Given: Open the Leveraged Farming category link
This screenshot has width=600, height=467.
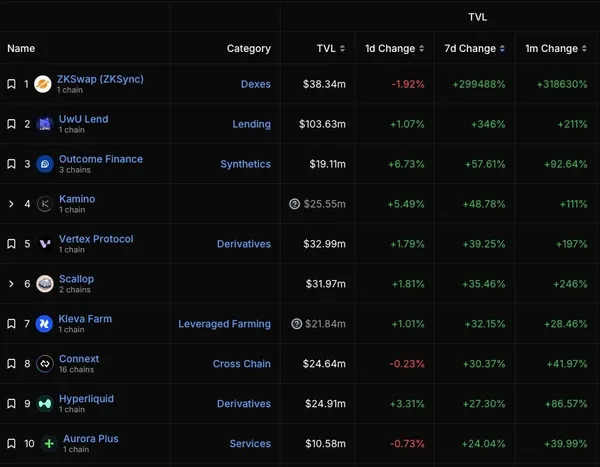Looking at the screenshot, I should [224, 324].
